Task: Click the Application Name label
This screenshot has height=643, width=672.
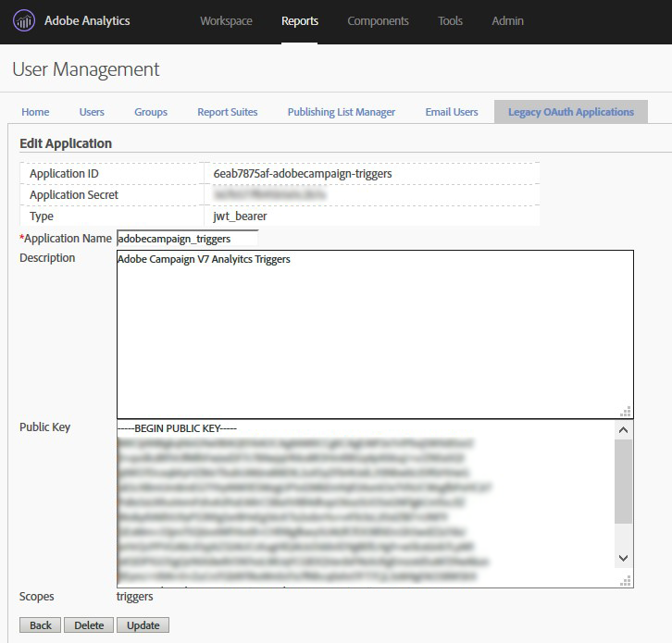Action: (66, 238)
